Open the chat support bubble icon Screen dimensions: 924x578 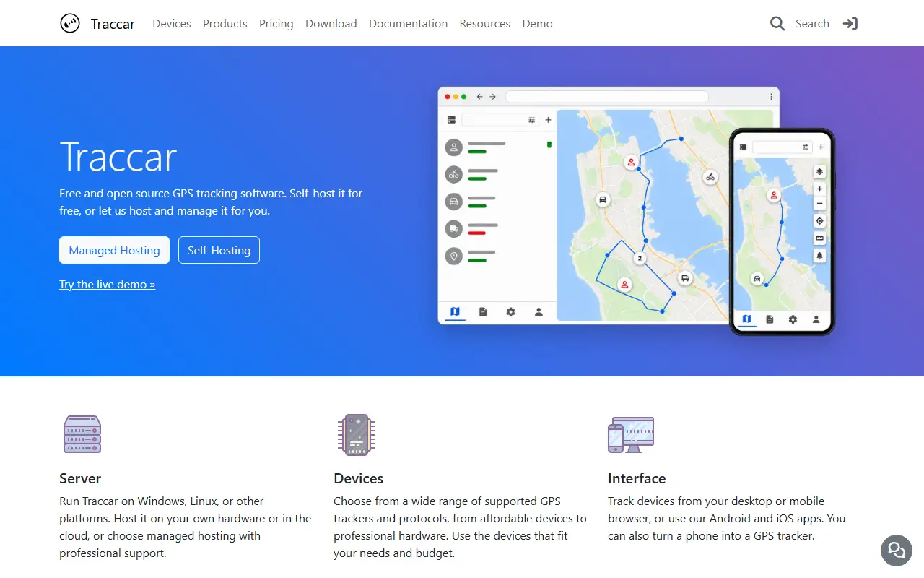(x=897, y=551)
